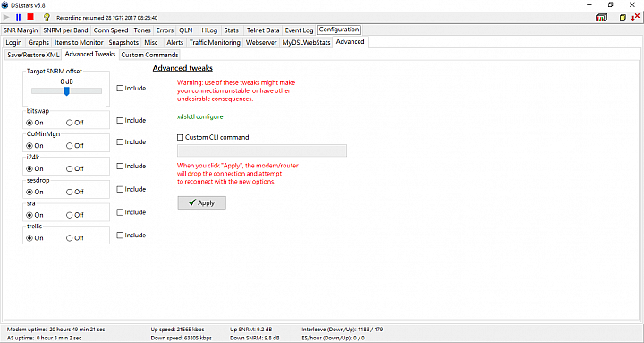Open Traffic Monitoring sub-tab
The width and height of the screenshot is (644, 343).
click(x=215, y=42)
